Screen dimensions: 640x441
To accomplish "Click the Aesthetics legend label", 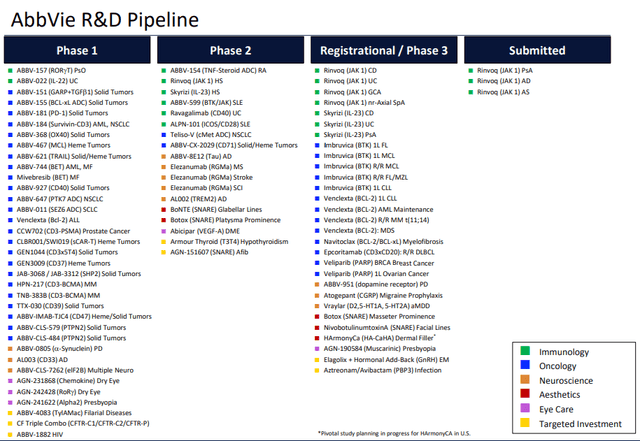I will coord(560,395).
